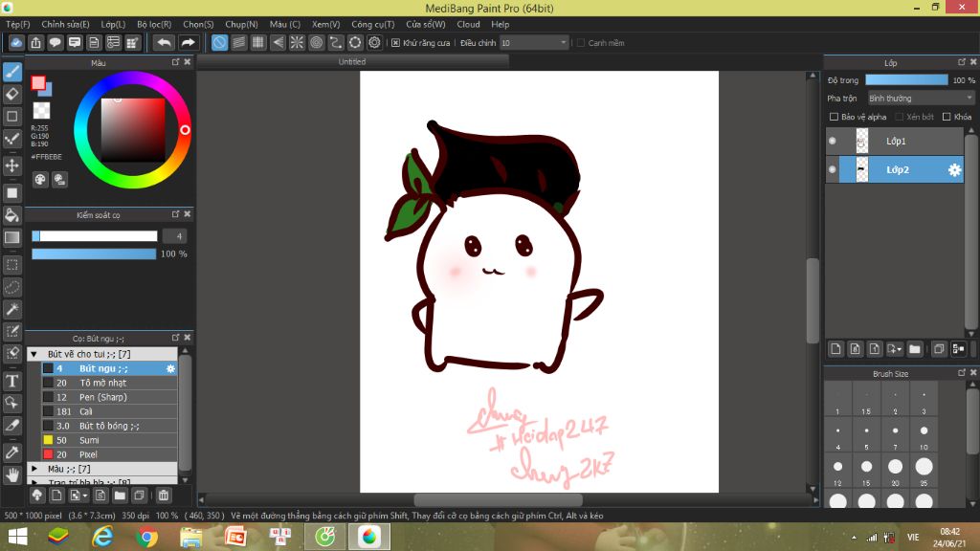
Task: Enable the crisscross grid snap guide
Action: tap(258, 42)
